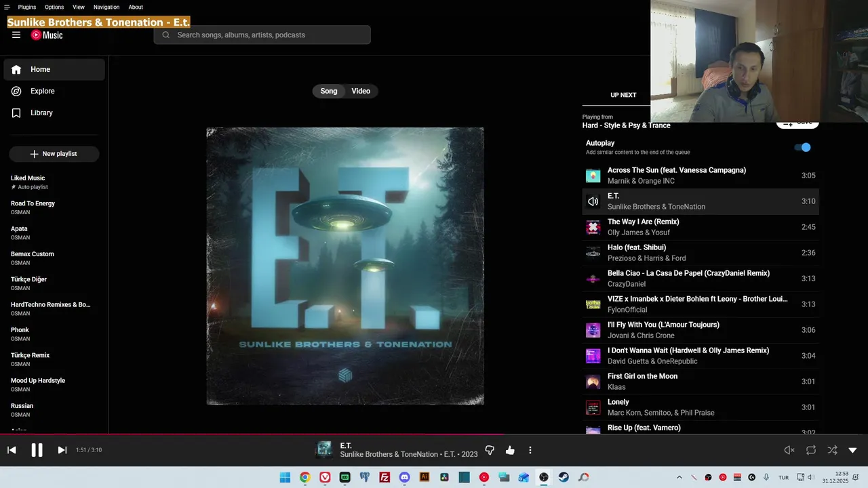Screen dimensions: 868x488
Task: Collapse the player page with the down arrow
Action: [852, 450]
